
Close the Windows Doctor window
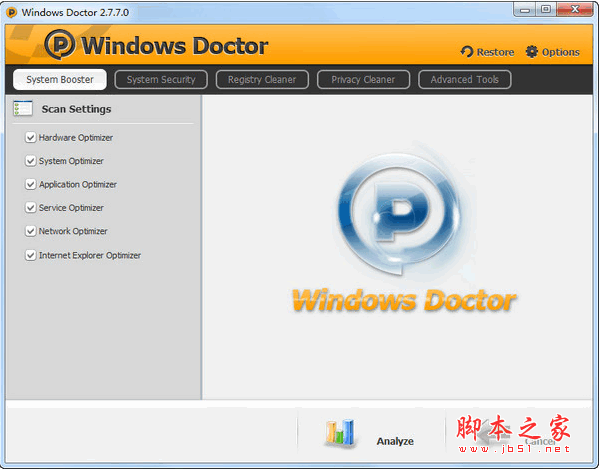[x=575, y=10]
